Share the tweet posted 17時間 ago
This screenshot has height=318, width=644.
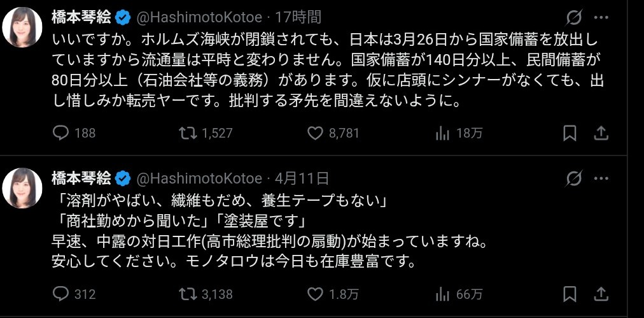600,133
